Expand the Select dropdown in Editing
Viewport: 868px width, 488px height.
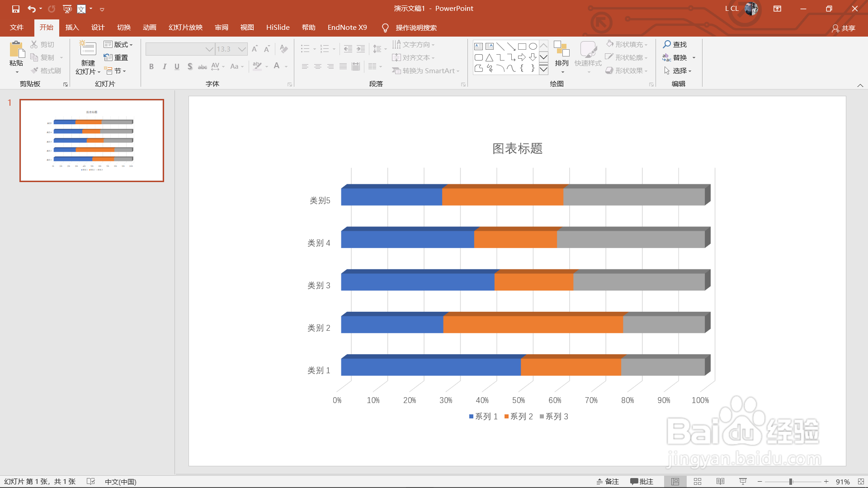pyautogui.click(x=678, y=70)
